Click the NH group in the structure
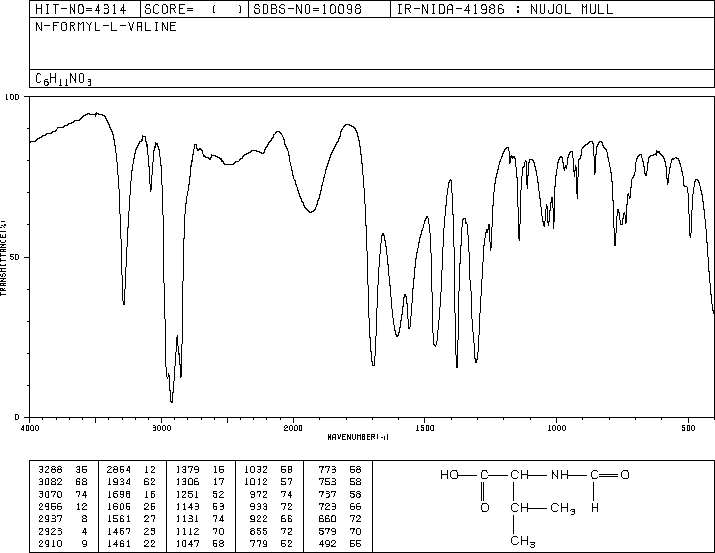Viewport: 715px width, 553px height. pyautogui.click(x=560, y=475)
